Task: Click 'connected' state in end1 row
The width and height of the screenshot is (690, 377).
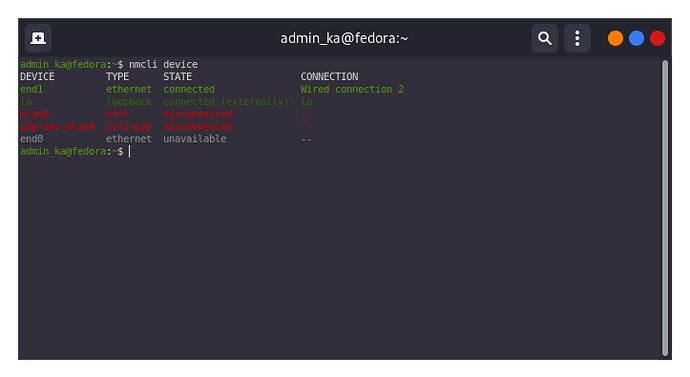Action: 189,89
